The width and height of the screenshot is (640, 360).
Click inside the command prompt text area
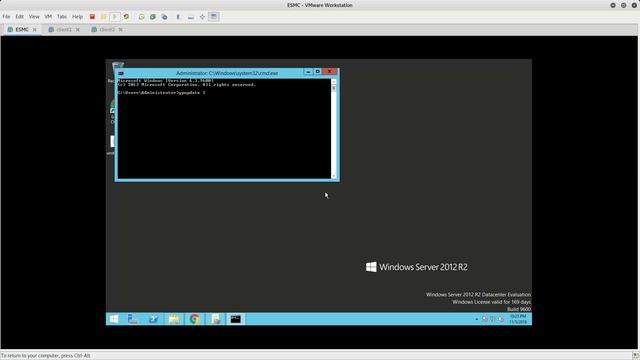tap(224, 129)
